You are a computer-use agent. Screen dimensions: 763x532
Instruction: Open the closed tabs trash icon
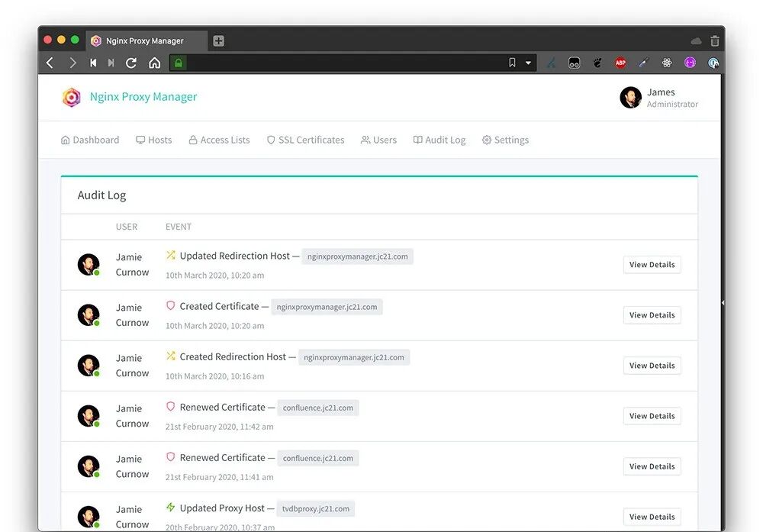point(714,41)
